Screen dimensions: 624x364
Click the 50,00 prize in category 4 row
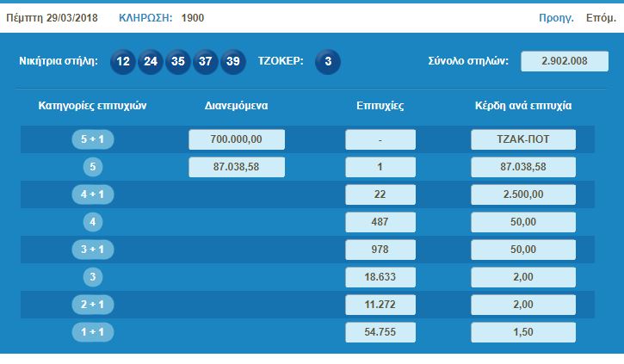pyautogui.click(x=523, y=221)
